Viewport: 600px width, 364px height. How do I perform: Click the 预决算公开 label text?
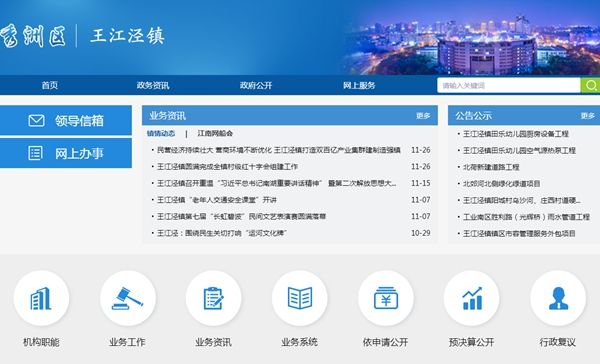(471, 342)
